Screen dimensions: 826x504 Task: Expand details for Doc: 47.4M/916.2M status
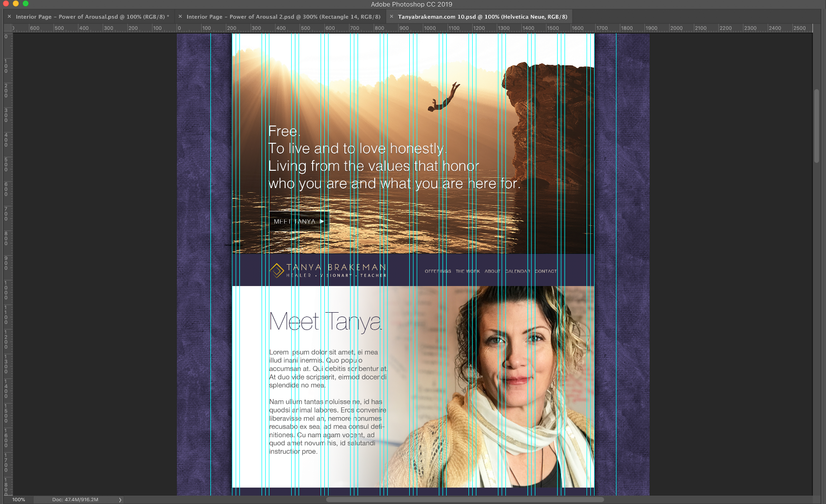tap(75, 499)
